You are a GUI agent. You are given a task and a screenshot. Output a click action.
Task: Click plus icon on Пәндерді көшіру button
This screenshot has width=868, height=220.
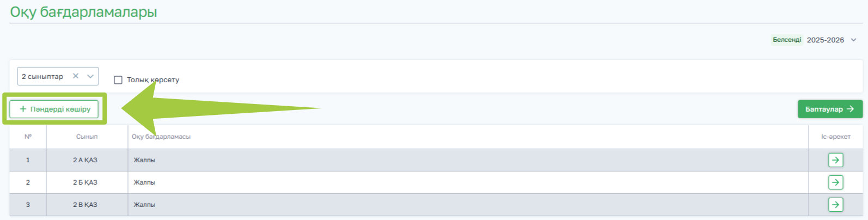tap(23, 109)
